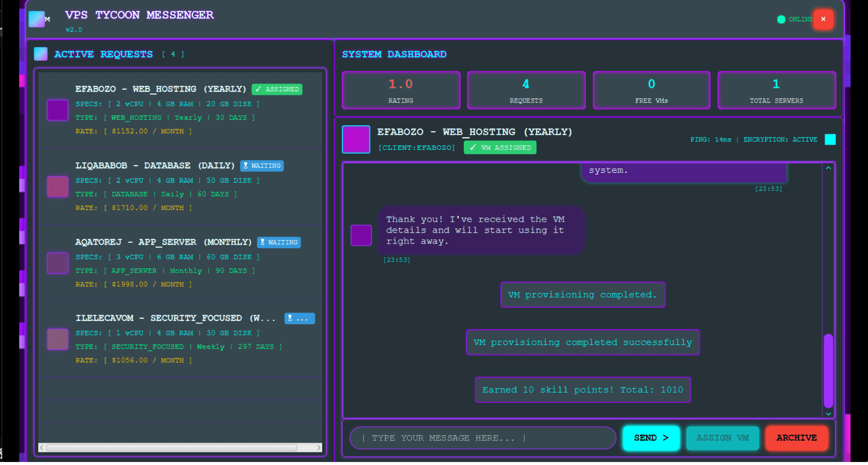868x465 pixels.
Task: Select LIQABABOB request avatar
Action: click(57, 186)
